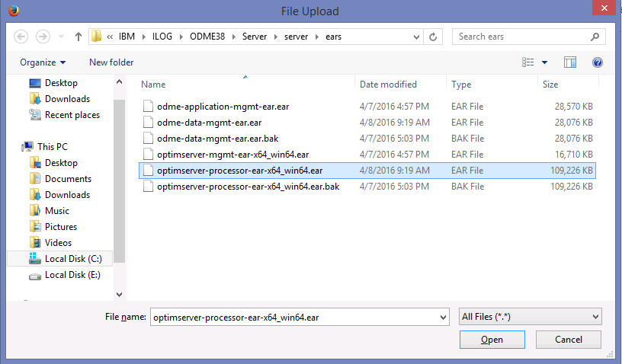Click the sidebar scroll up arrow
622x364 pixels.
click(x=120, y=82)
